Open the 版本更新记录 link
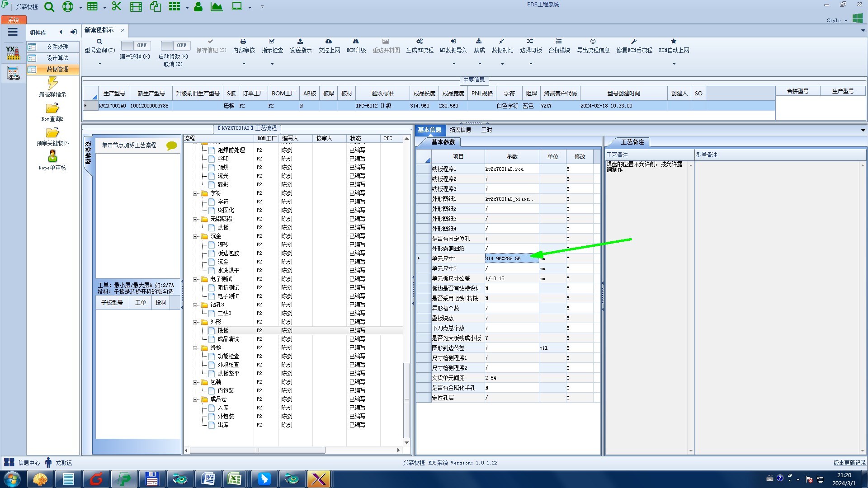Viewport: 868px width, 488px height. (x=849, y=463)
